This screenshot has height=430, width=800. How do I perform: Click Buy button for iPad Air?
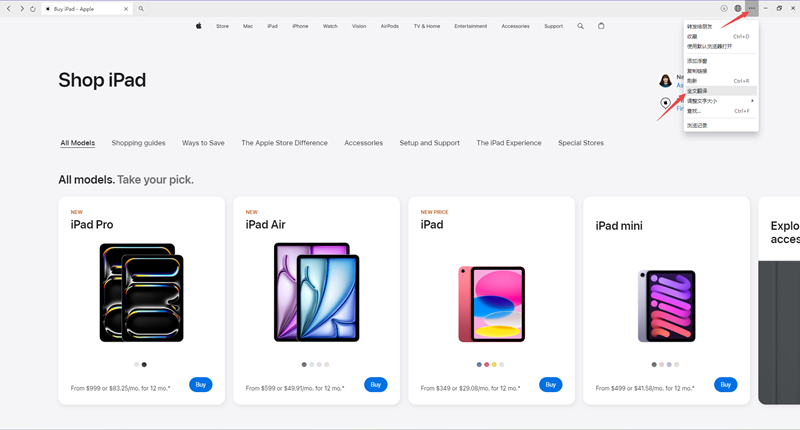pos(375,384)
